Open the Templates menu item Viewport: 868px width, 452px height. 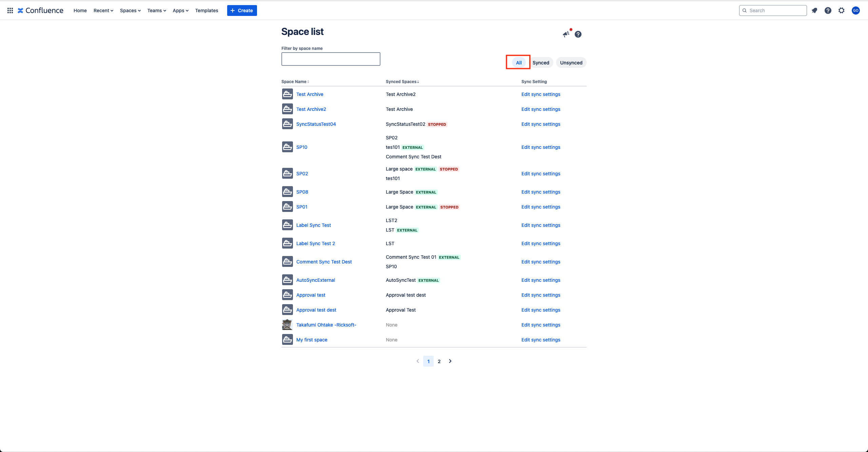click(x=206, y=11)
